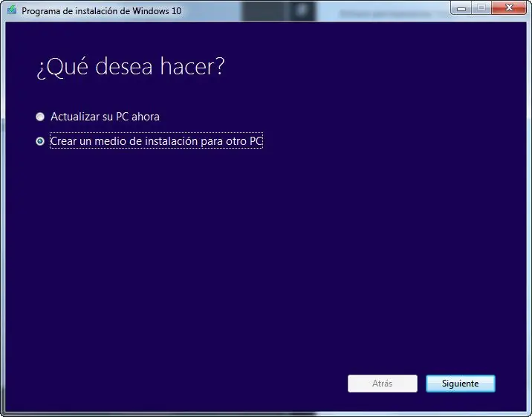Click the "Programa de instalación de Windows 10" title
The image size is (532, 417).
(x=102, y=11)
